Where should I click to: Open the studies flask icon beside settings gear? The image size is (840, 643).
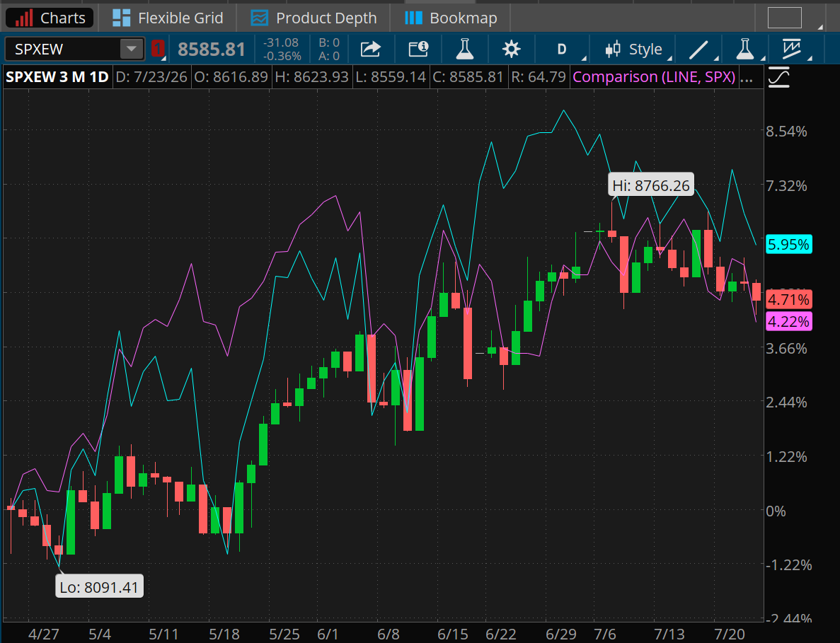tap(464, 50)
